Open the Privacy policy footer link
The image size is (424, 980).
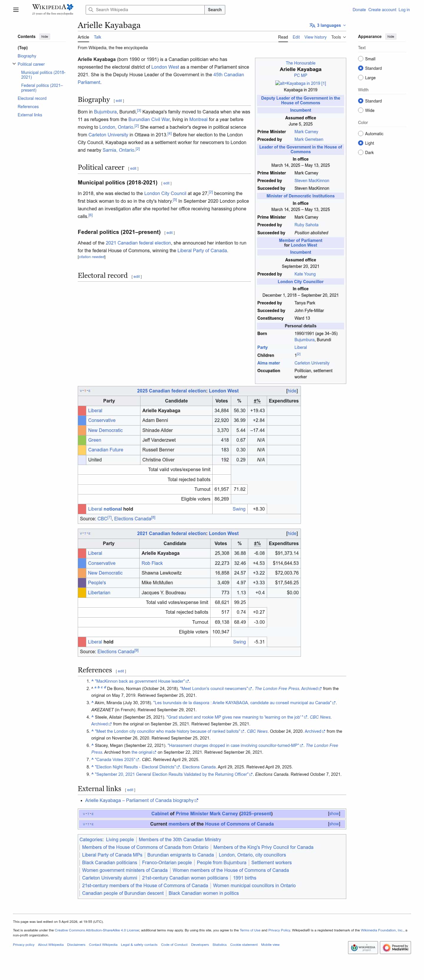pyautogui.click(x=24, y=945)
